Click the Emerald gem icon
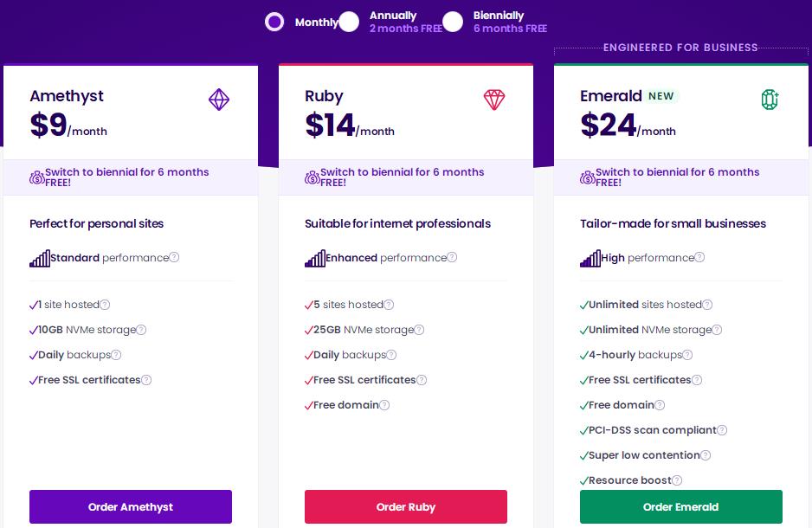The height and width of the screenshot is (528, 812). point(770,100)
